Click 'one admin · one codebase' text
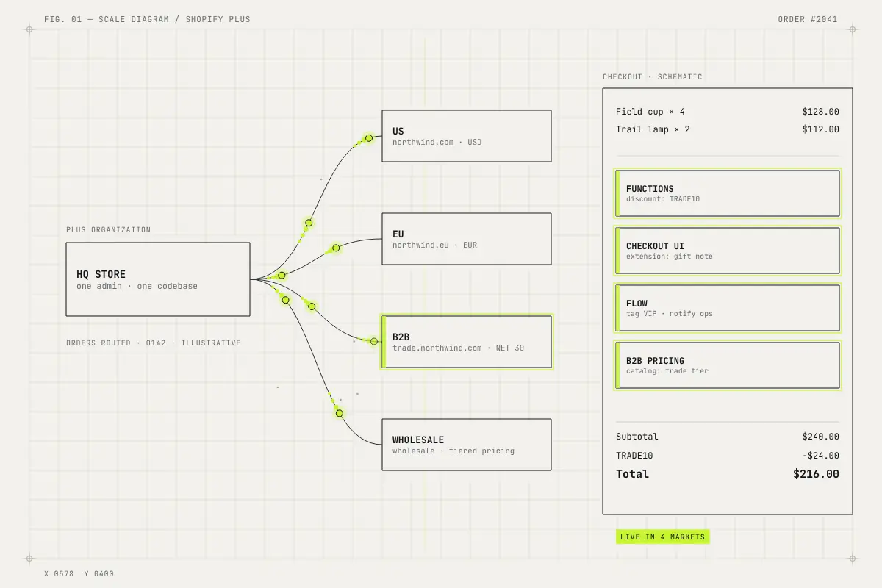 137,286
